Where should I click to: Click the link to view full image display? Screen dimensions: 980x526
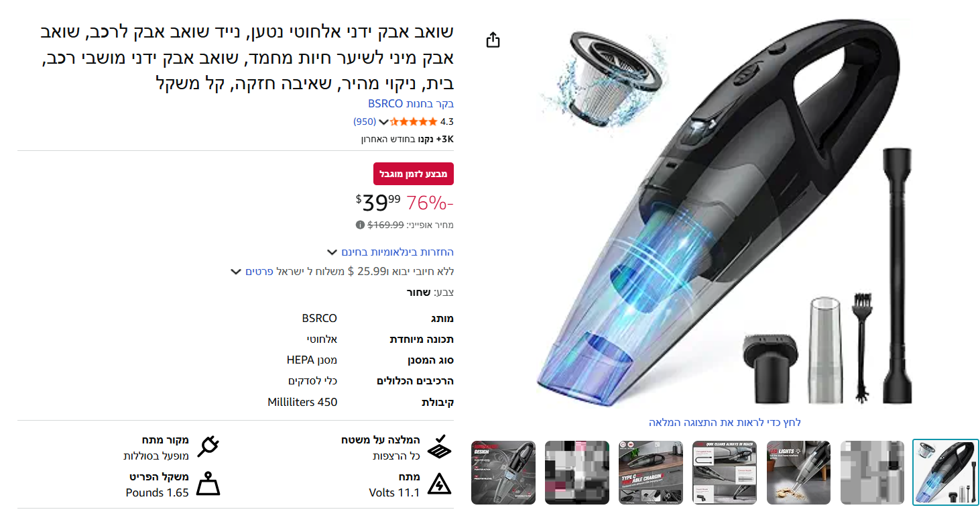[725, 423]
